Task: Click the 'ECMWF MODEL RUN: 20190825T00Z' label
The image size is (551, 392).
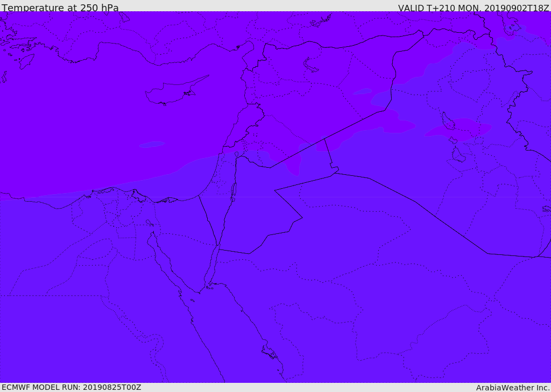Action: click(x=72, y=387)
